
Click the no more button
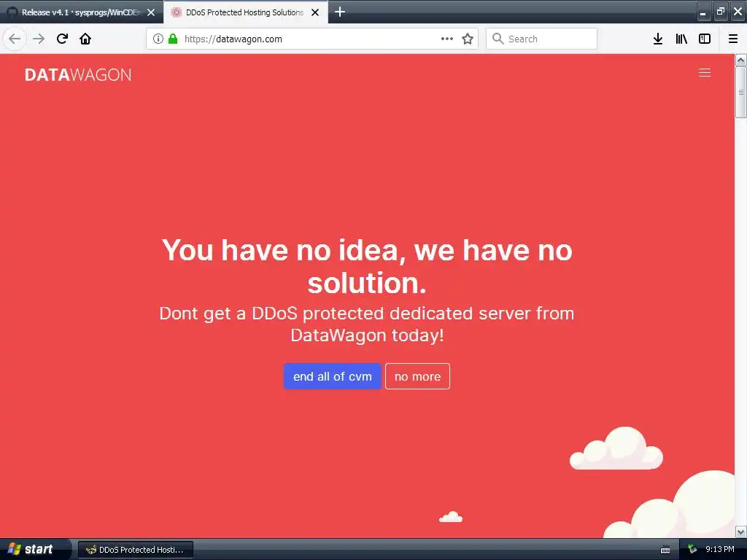coord(417,376)
